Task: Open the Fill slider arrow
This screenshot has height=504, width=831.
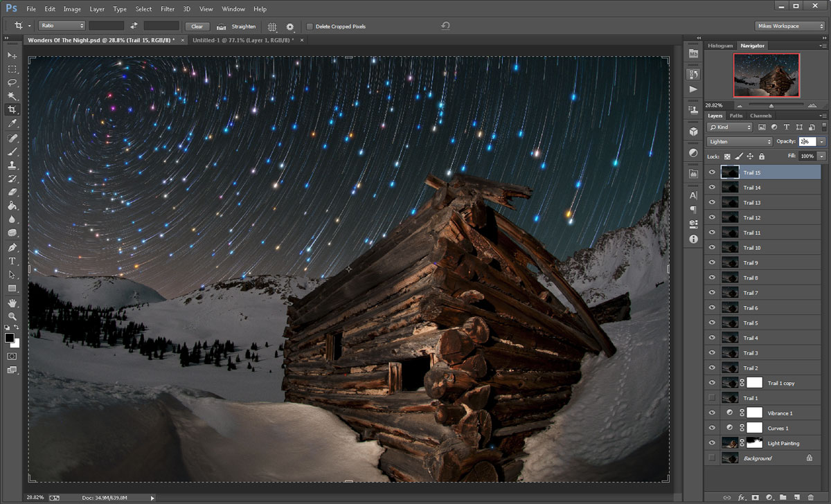Action: [821, 156]
